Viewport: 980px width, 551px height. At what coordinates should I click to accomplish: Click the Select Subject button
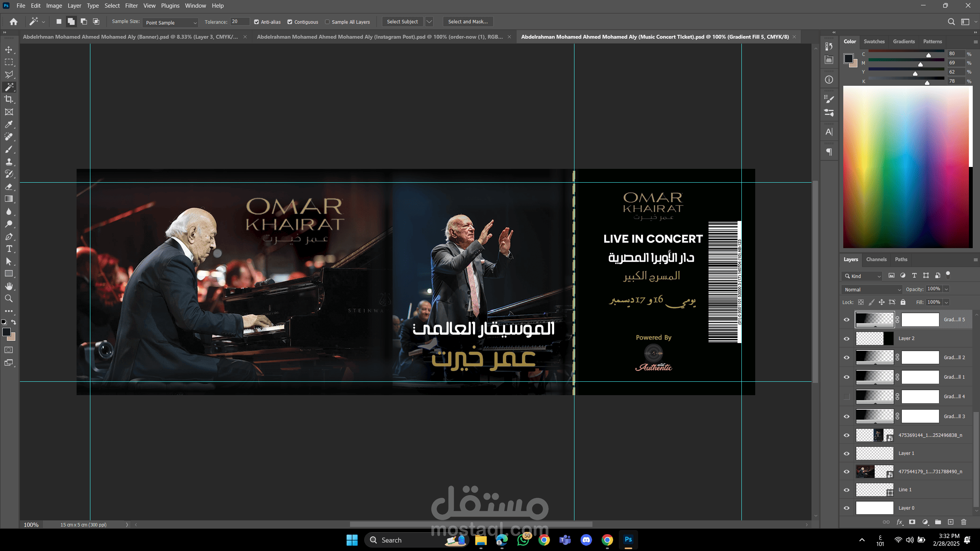coord(402,22)
